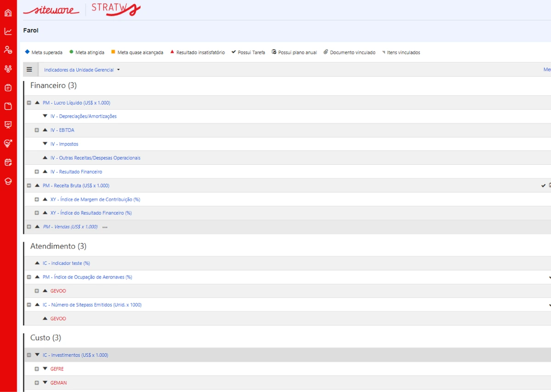Open PM - Receita Bruta indicator link
The image size is (551, 392).
pyautogui.click(x=76, y=185)
